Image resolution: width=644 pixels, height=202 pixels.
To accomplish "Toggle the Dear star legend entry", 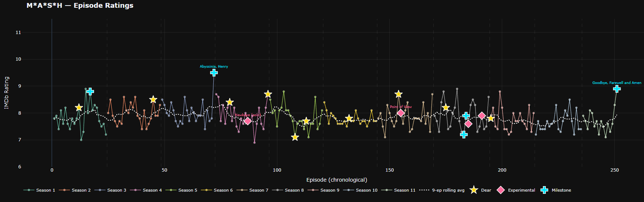I will click(x=480, y=190).
